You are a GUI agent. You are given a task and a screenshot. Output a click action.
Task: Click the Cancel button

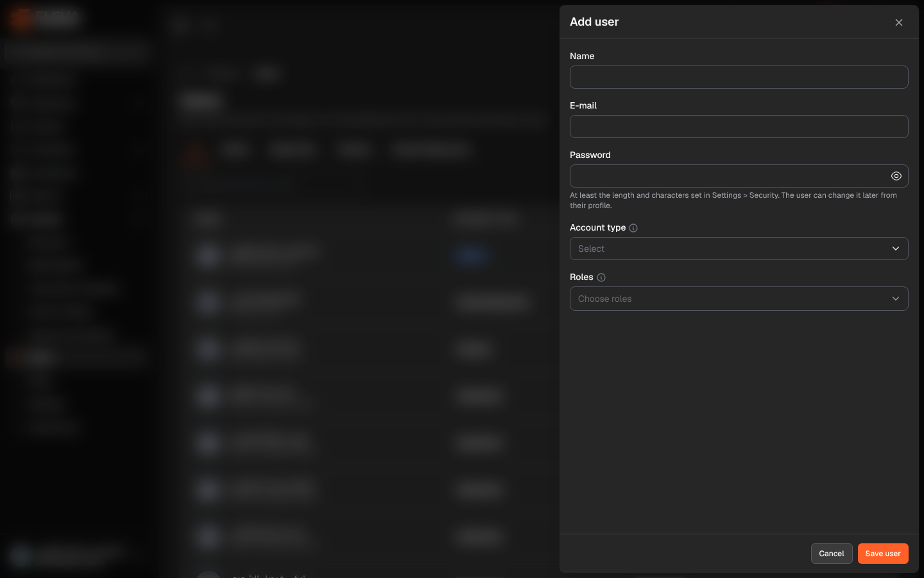coord(832,554)
